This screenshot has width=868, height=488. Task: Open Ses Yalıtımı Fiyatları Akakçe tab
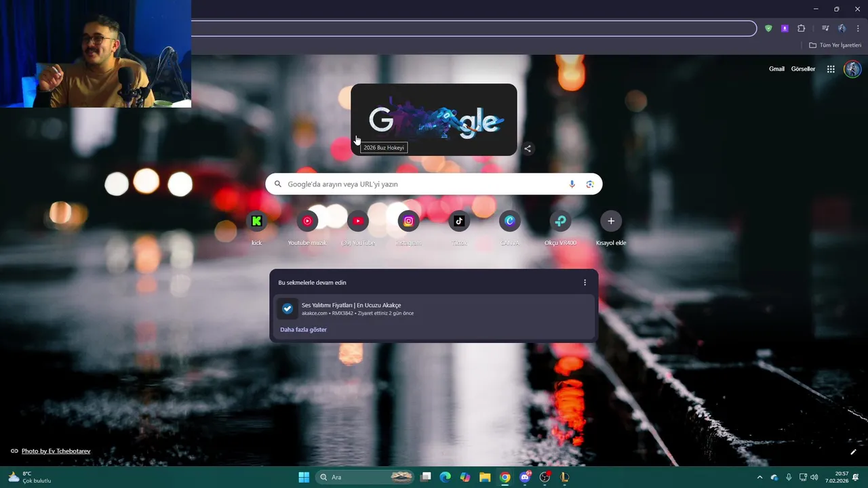tap(434, 309)
